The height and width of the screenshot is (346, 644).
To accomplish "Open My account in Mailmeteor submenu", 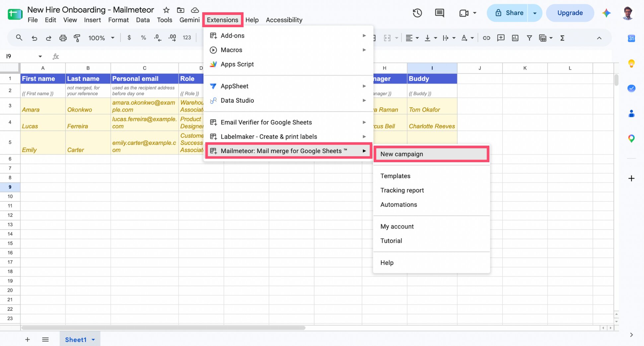I will point(431,226).
